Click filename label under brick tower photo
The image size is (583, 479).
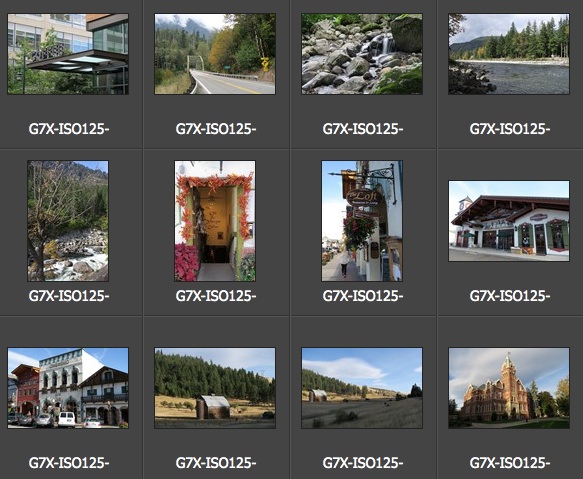[509, 463]
